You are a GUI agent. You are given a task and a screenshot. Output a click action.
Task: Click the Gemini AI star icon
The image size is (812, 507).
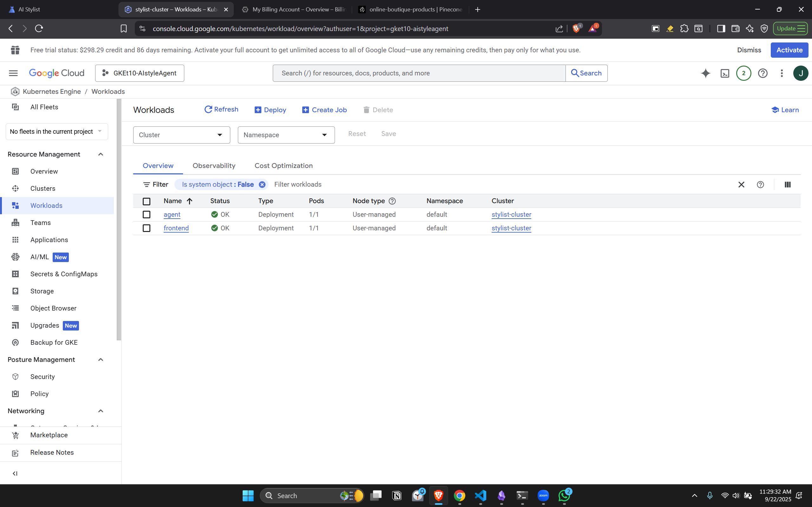(706, 73)
